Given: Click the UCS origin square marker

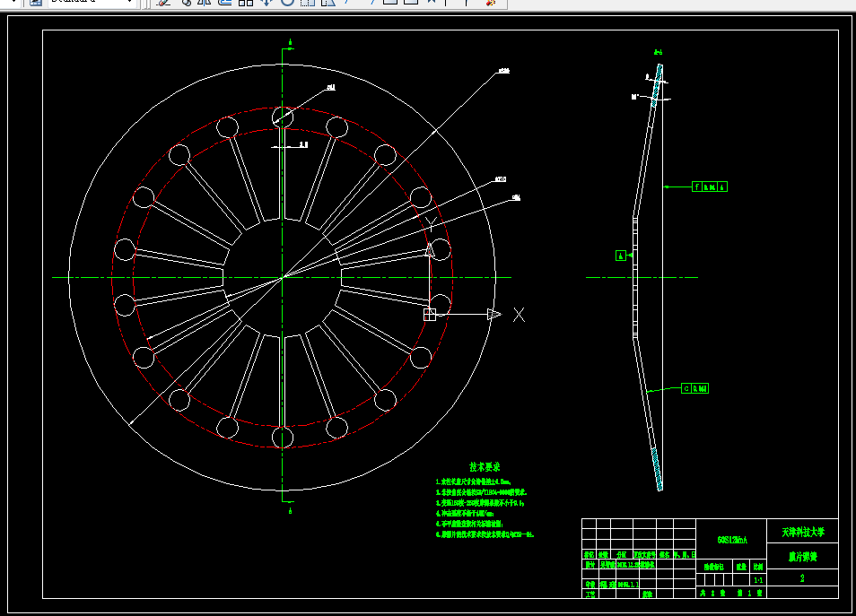Looking at the screenshot, I should point(430,314).
